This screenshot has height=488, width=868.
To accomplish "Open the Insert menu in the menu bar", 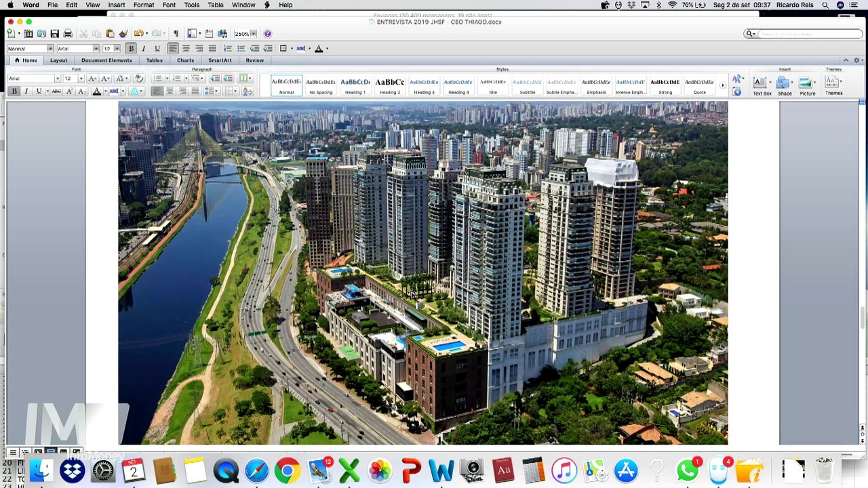I will tap(116, 5).
